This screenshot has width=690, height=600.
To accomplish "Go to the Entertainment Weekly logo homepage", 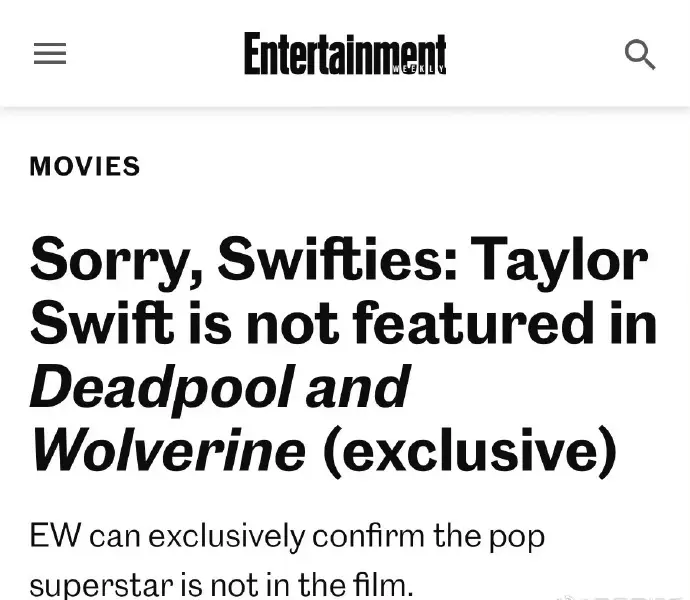I will click(x=345, y=54).
